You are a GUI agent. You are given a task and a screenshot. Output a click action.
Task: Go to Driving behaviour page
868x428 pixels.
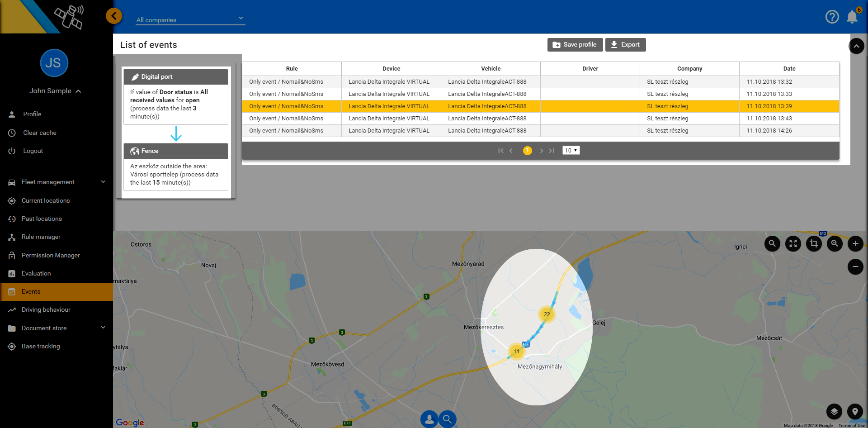pyautogui.click(x=46, y=309)
